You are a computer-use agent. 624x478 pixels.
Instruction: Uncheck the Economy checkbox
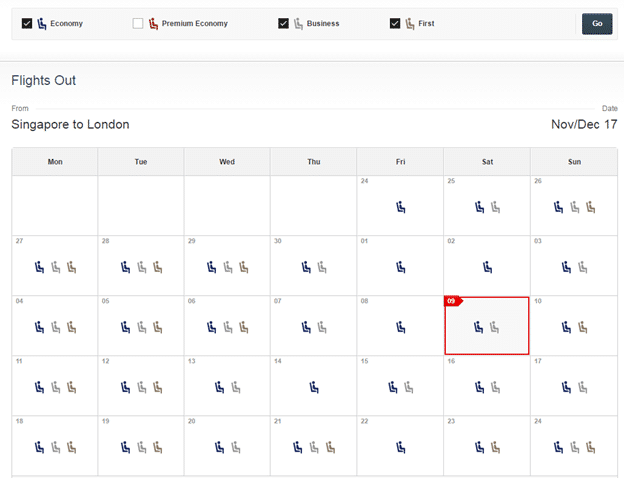27,23
